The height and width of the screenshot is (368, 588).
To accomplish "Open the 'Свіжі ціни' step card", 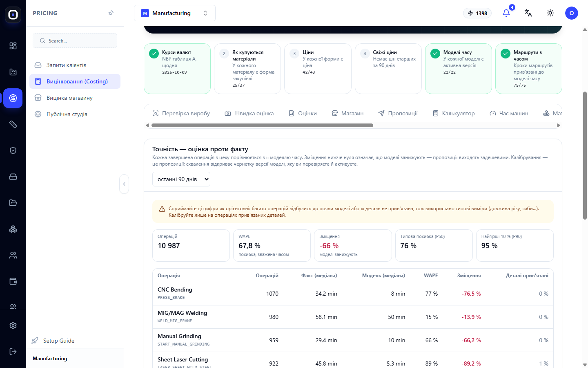I will (x=388, y=69).
